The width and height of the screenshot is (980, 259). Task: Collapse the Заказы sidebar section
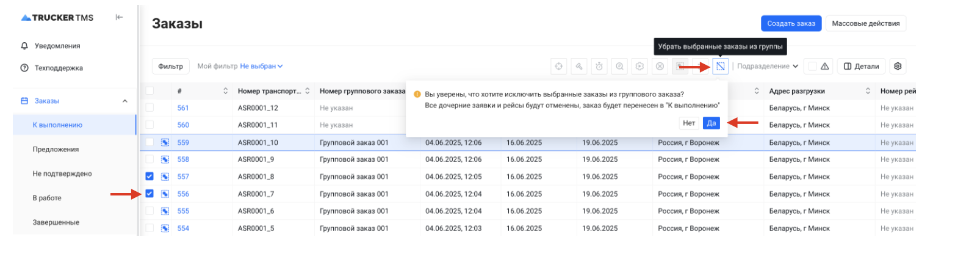pos(124,101)
